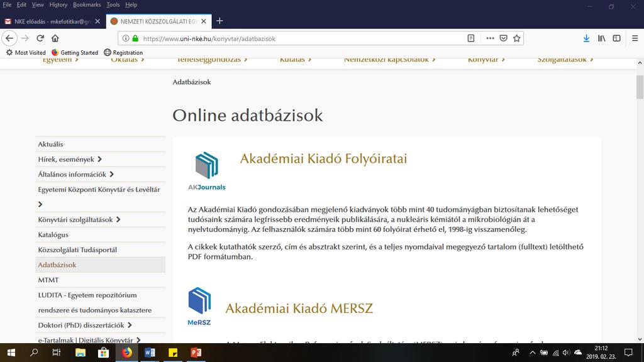Open Akadémiai Kiadó Folyóiratai heading link

(323, 158)
